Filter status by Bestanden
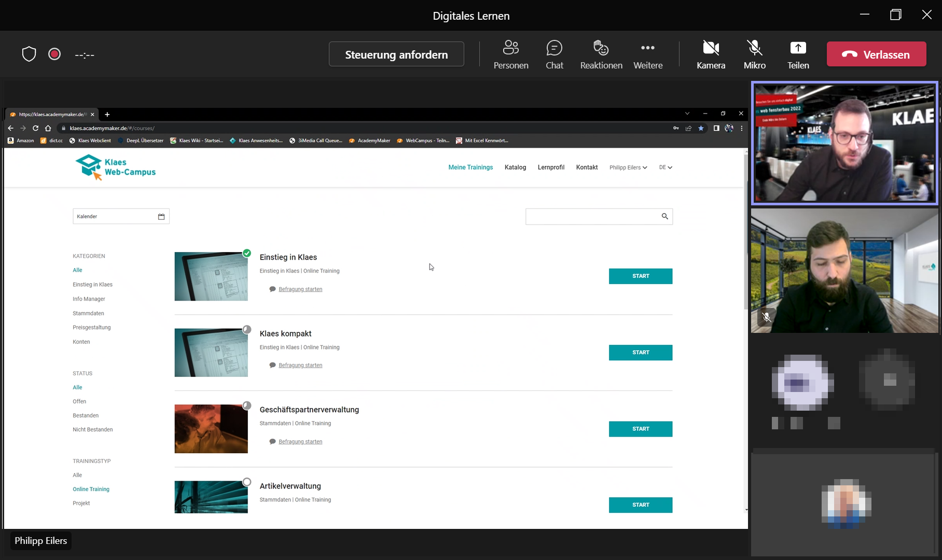942x560 pixels. tap(86, 415)
